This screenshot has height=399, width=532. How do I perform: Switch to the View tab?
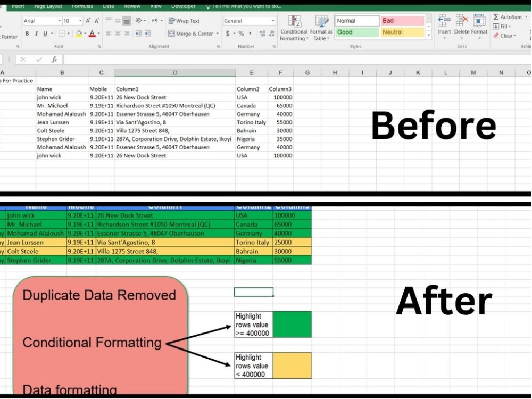coord(156,6)
